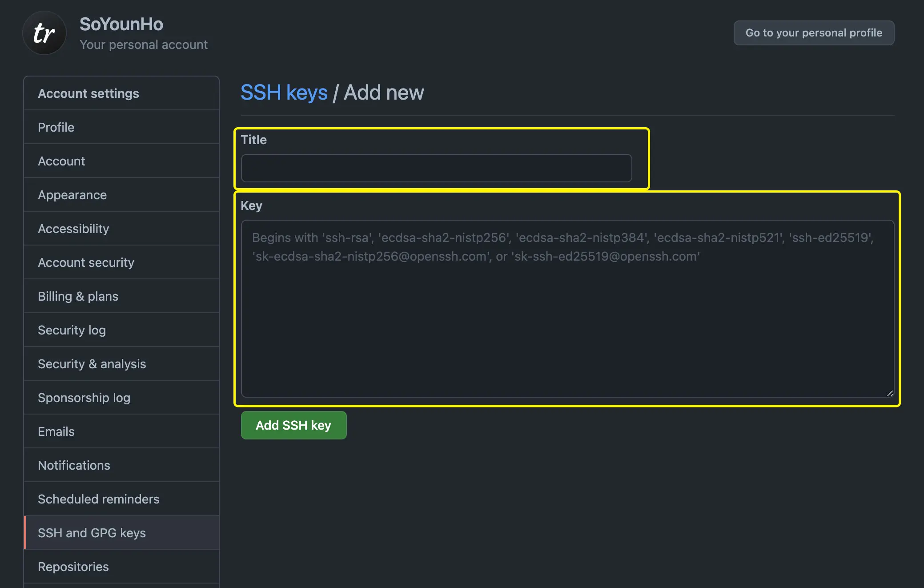Open the SSH keys breadcrumb link
924x588 pixels.
[284, 93]
